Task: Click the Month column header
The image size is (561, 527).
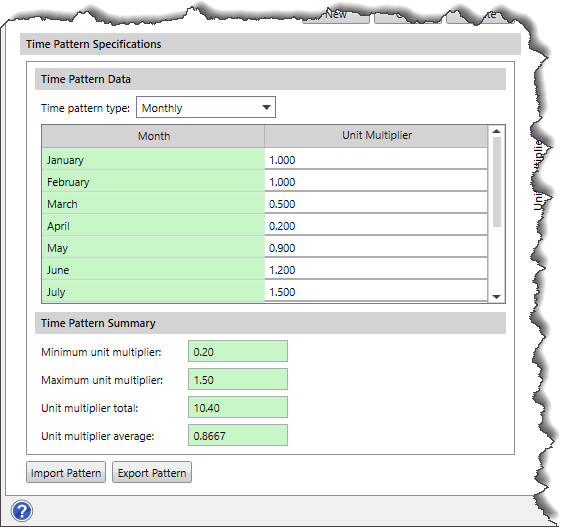Action: (x=153, y=136)
